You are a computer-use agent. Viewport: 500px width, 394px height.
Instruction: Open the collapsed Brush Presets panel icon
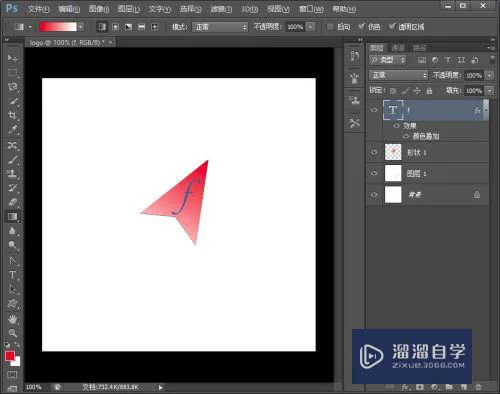pyautogui.click(x=355, y=78)
